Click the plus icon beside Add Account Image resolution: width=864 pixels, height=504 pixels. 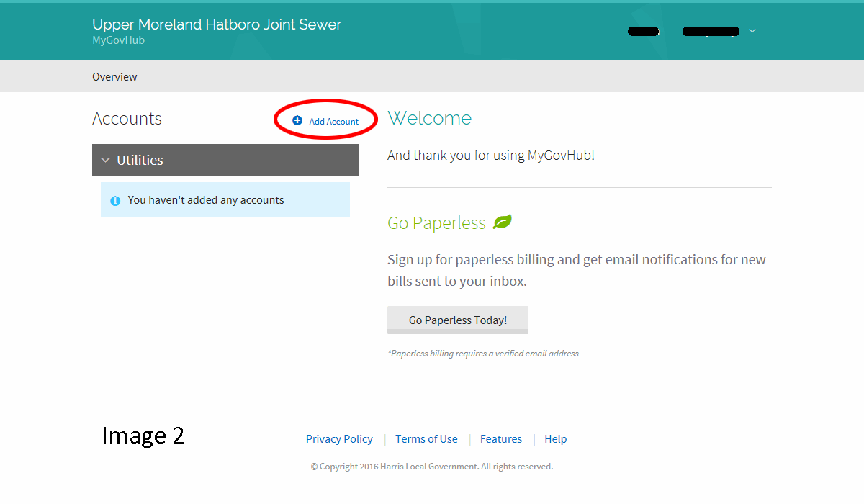point(297,121)
